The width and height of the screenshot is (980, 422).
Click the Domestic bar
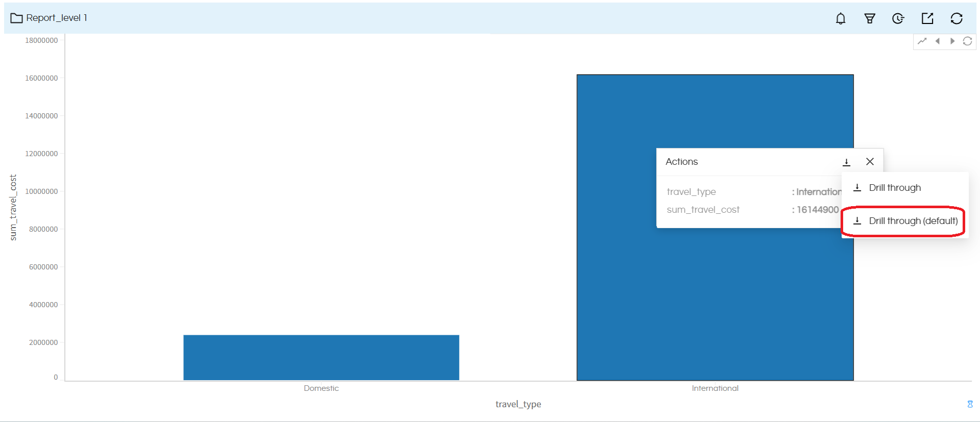point(321,358)
